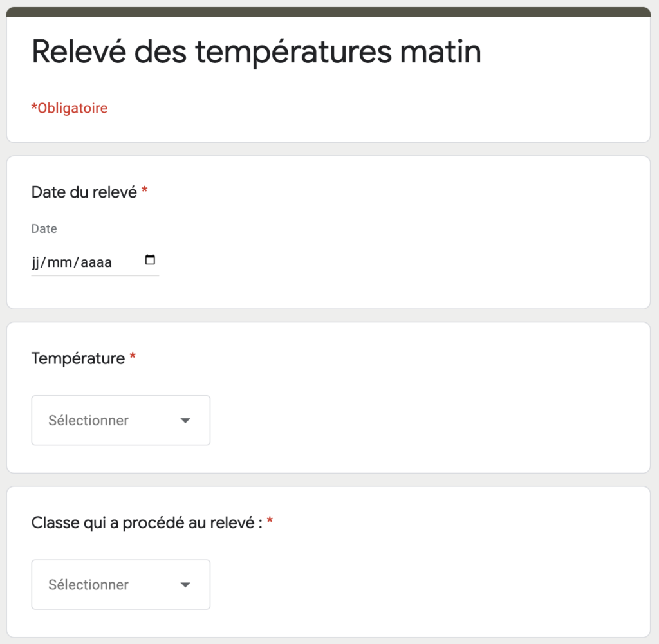This screenshot has height=644, width=659.
Task: Click the *Obligatoire notice text
Action: pos(70,108)
